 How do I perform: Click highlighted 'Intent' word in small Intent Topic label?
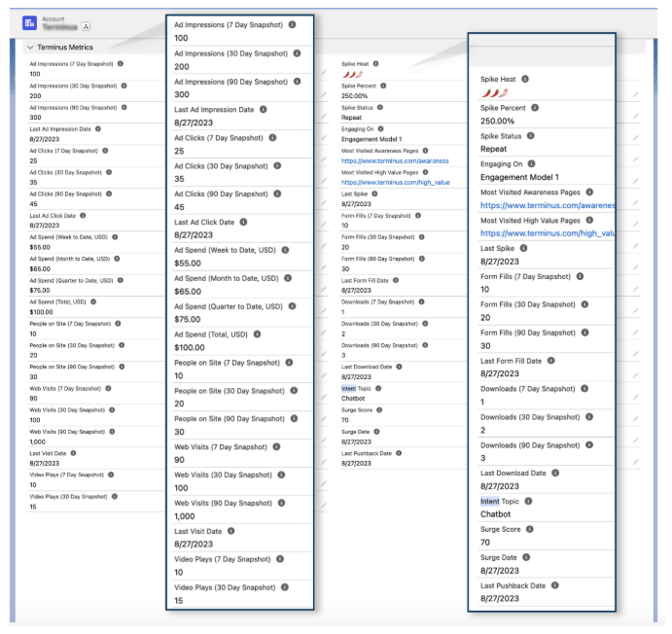348,388
